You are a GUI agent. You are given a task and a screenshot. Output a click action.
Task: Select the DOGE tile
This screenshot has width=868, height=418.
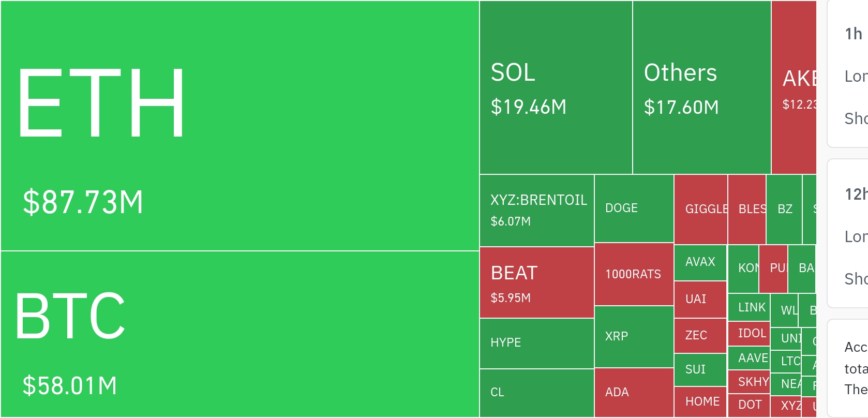[x=634, y=208]
